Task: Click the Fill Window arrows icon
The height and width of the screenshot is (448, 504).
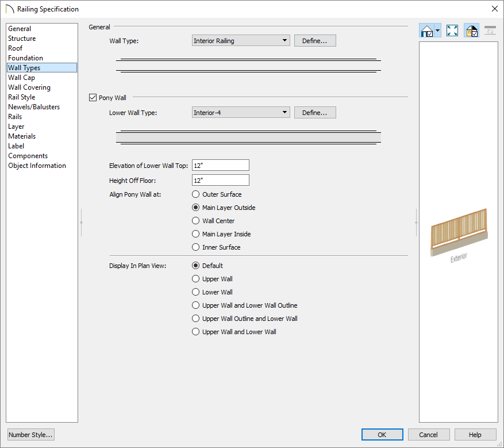Action: pyautogui.click(x=452, y=30)
